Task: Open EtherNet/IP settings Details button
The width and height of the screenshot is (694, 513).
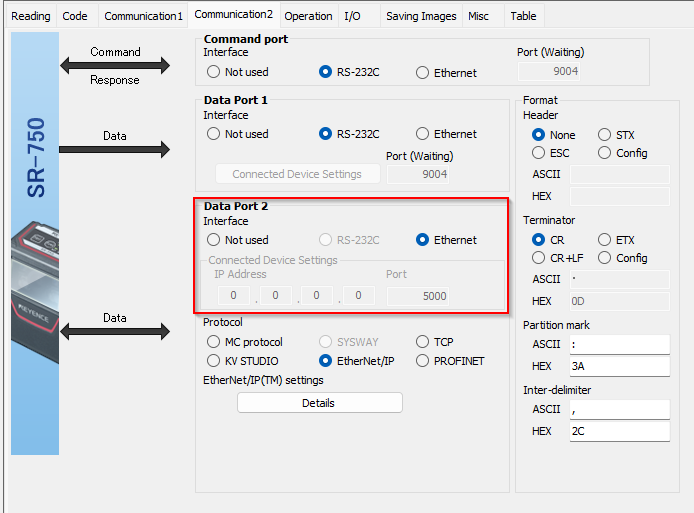Action: (320, 403)
